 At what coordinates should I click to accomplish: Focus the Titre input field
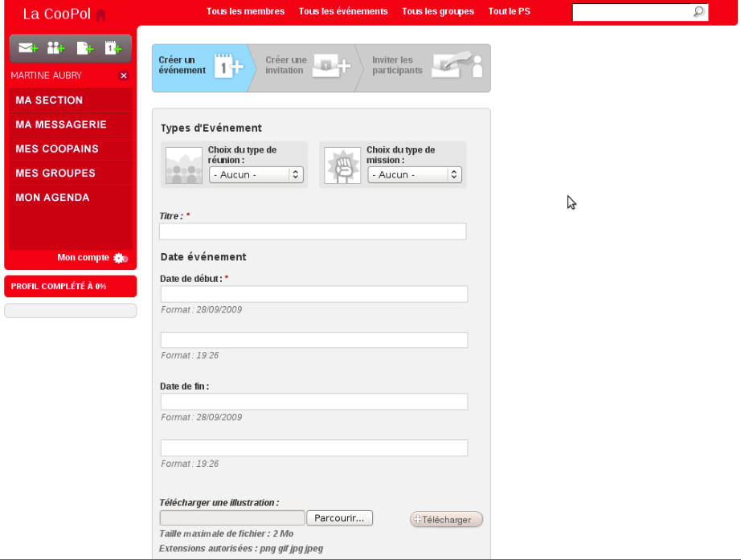[313, 231]
